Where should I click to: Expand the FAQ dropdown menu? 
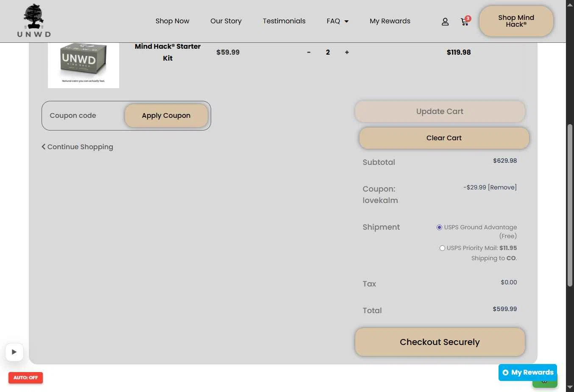pyautogui.click(x=337, y=21)
